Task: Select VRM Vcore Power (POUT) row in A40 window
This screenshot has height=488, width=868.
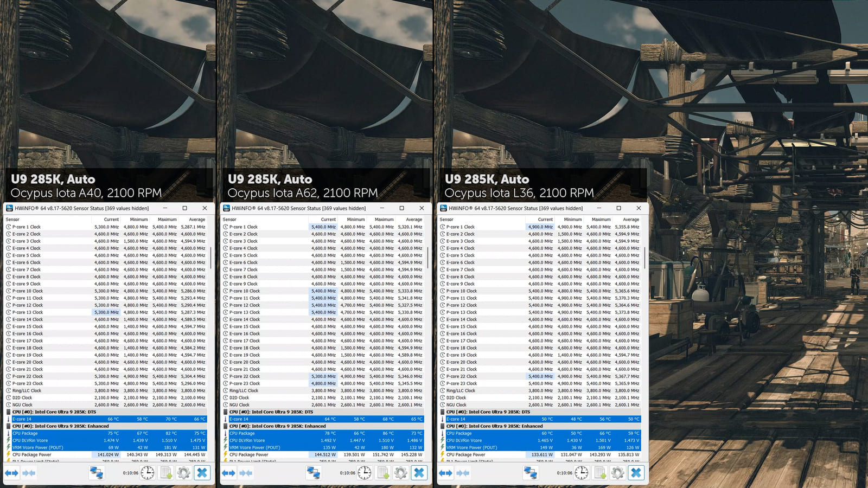Action: coord(106,447)
